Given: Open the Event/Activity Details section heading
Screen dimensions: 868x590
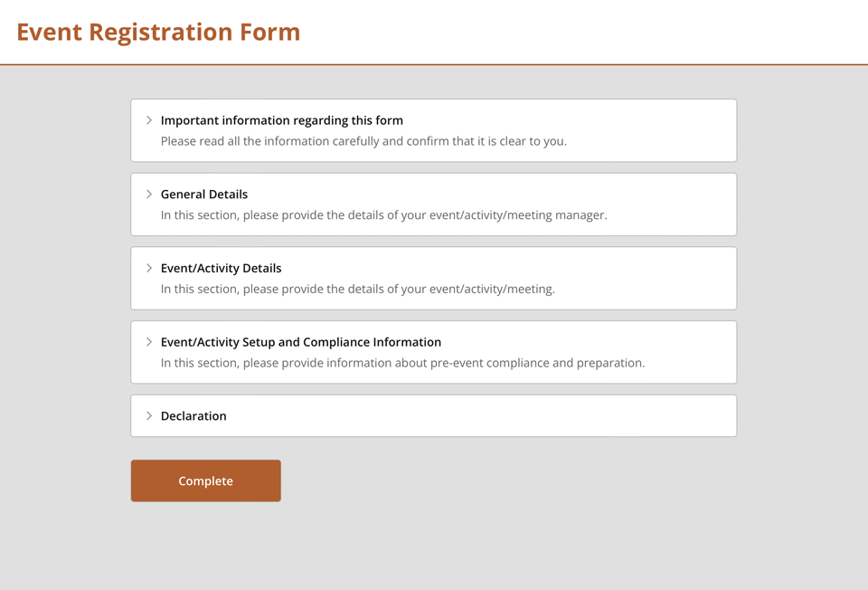Looking at the screenshot, I should [221, 269].
